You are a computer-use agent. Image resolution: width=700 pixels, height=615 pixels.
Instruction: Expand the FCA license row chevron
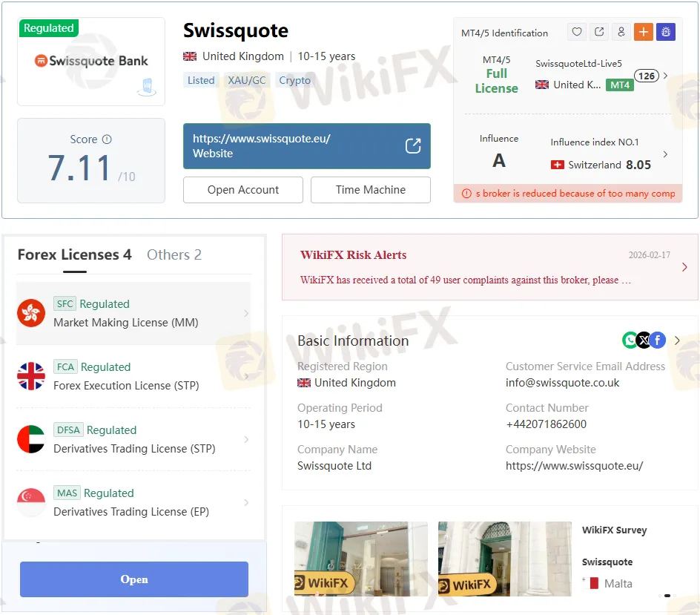[246, 377]
